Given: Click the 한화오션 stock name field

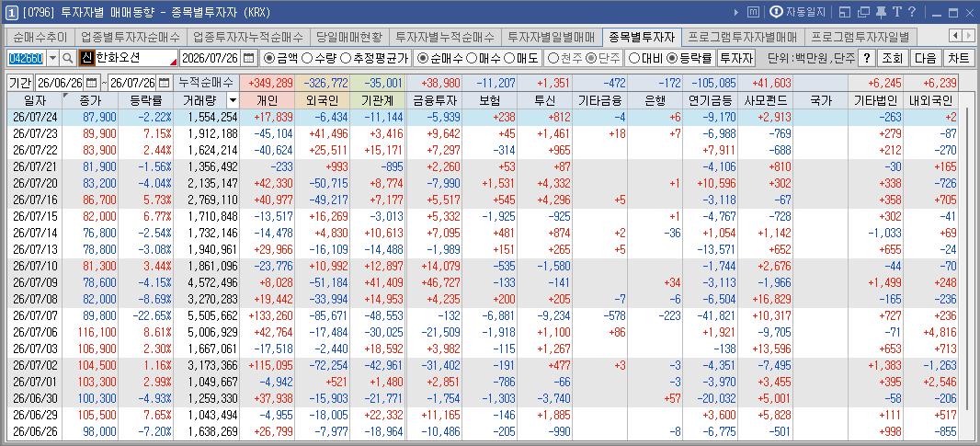Looking at the screenshot, I should coord(136,58).
